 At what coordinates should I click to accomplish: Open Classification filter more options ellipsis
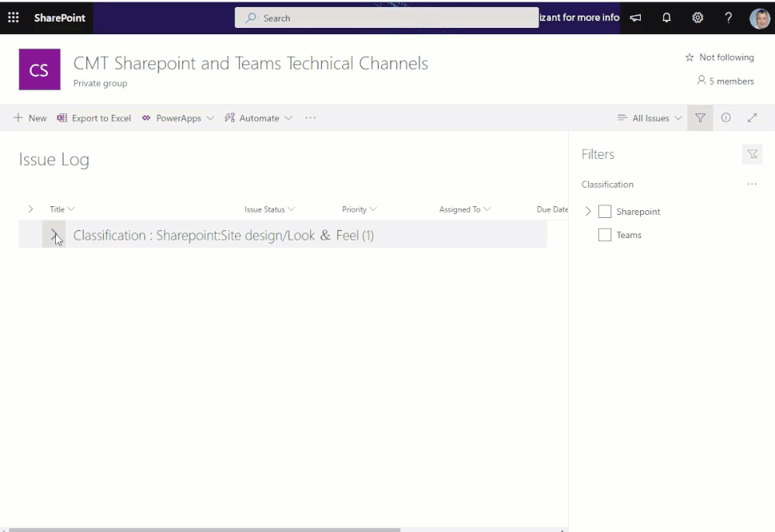752,185
